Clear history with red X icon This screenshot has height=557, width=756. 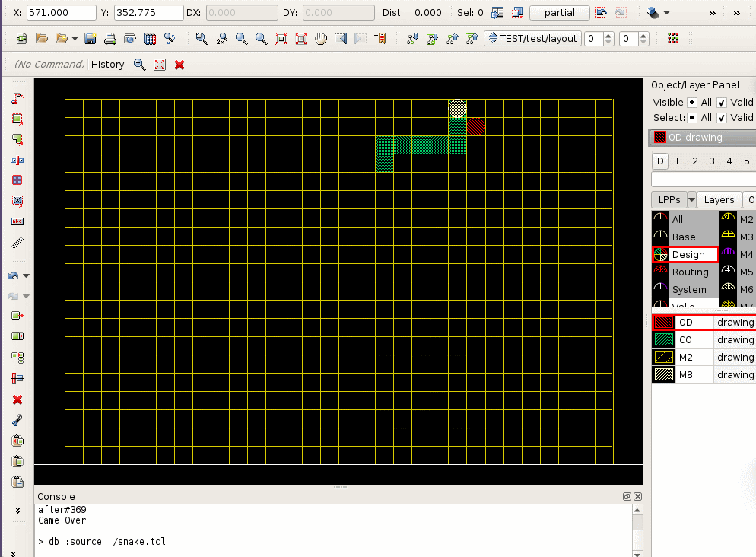coord(179,65)
